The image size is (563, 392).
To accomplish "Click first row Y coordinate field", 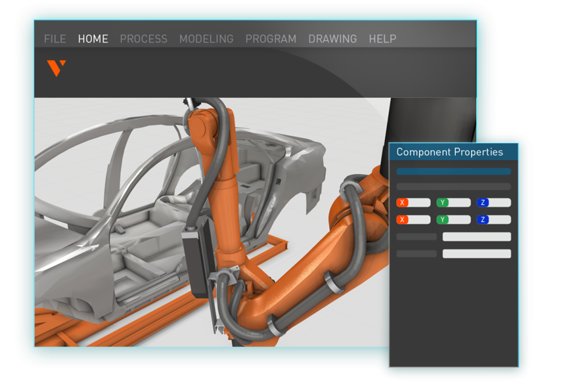I will pos(454,203).
